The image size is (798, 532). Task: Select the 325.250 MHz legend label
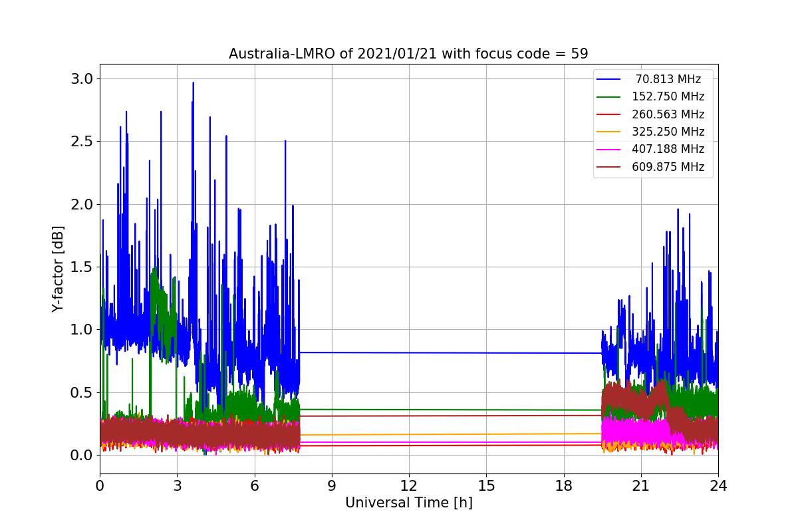[x=668, y=132]
